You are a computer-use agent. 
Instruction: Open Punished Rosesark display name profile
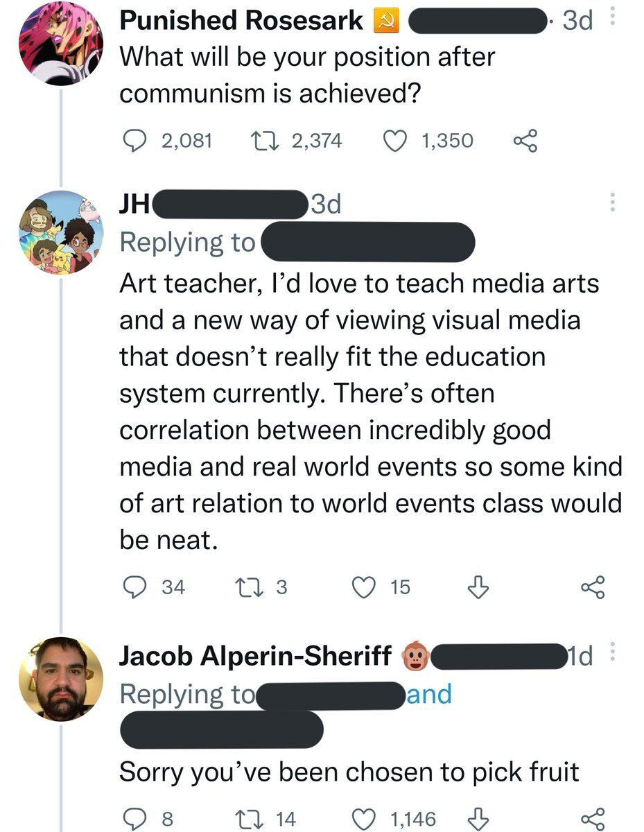(241, 21)
